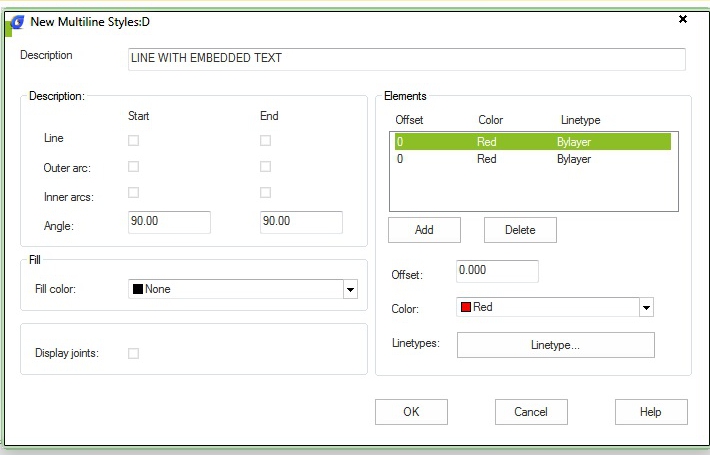Click the application icon in title bar

[x=17, y=22]
